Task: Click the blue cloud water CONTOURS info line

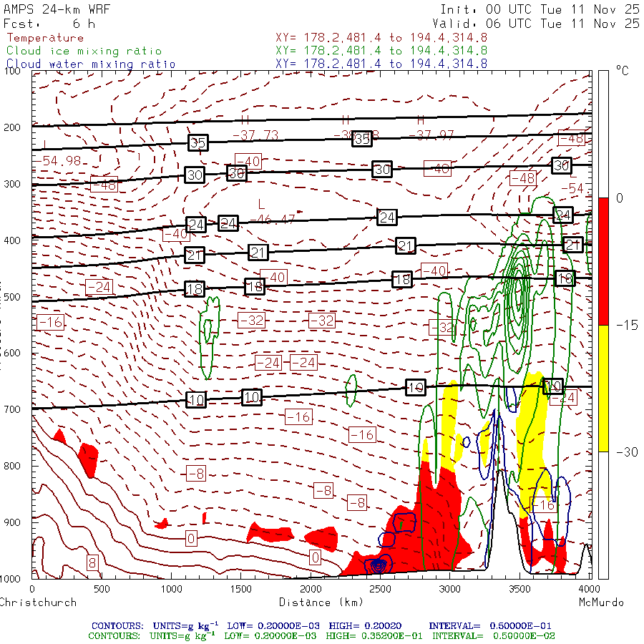Action: click(321, 626)
